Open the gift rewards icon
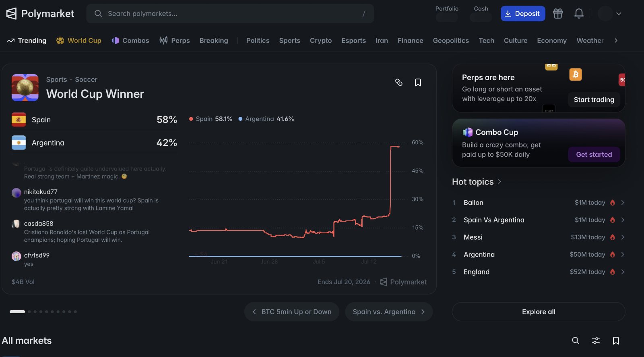Screen dimensions: 644x357 [x=558, y=14]
